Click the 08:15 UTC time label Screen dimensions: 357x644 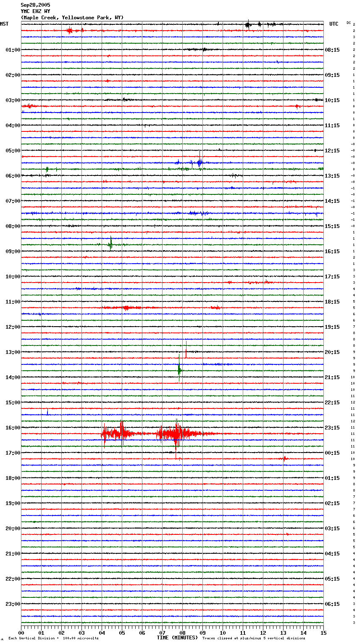click(x=332, y=50)
